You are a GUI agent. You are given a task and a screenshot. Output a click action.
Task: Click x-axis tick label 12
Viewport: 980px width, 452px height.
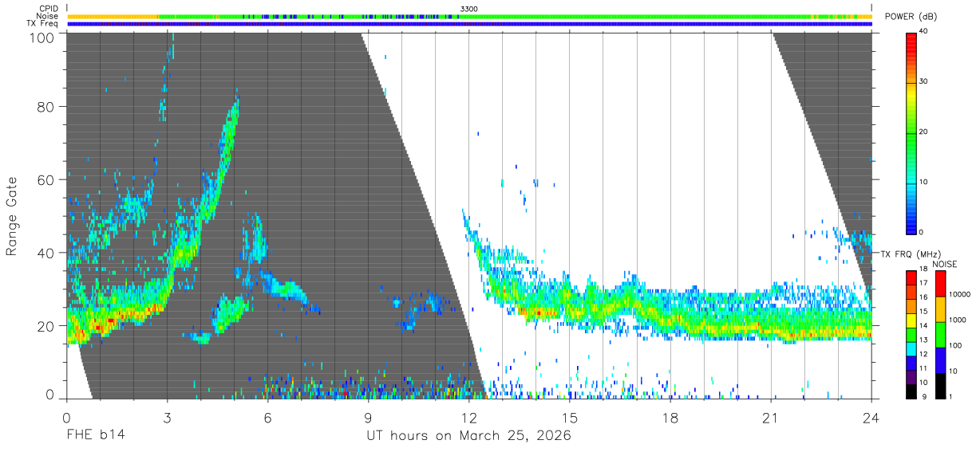pos(469,418)
